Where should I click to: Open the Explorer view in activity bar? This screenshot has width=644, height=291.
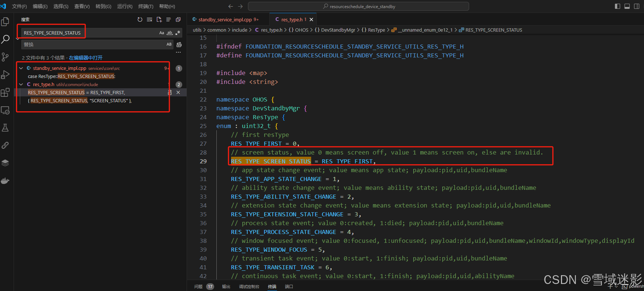(5, 22)
